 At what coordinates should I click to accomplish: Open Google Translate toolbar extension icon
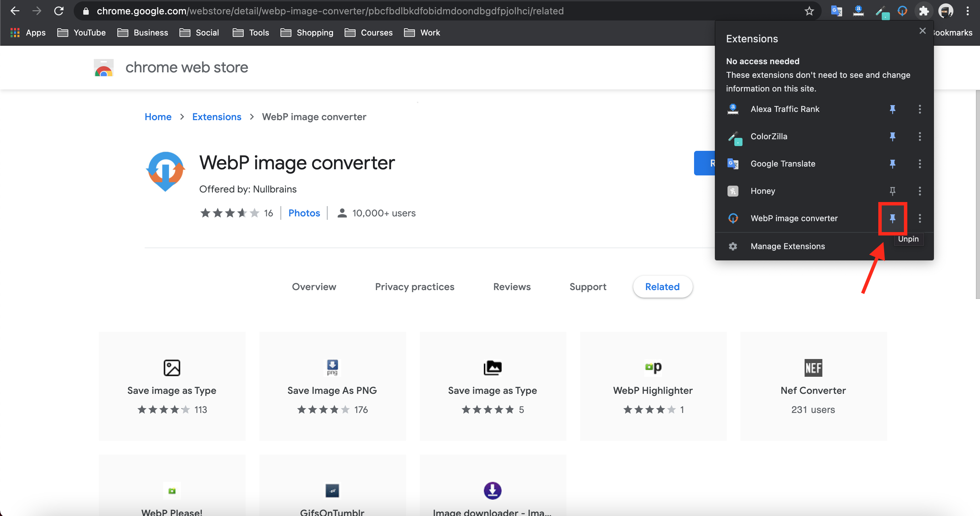tap(837, 11)
